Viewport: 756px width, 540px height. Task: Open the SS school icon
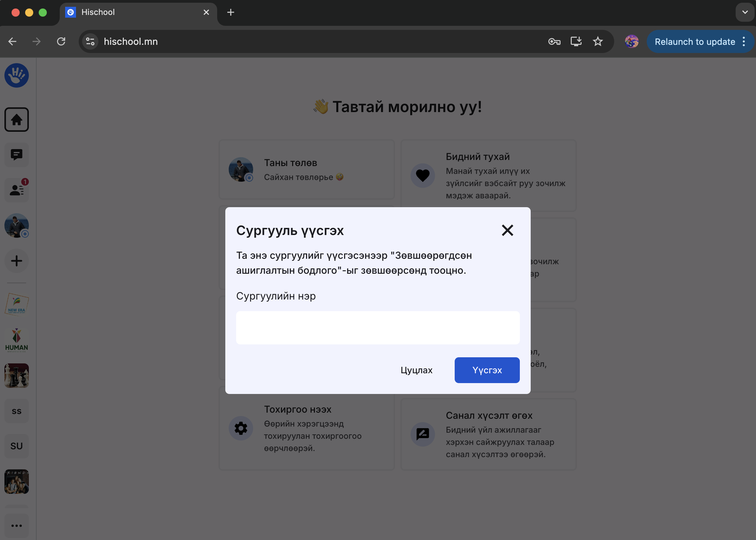point(16,411)
